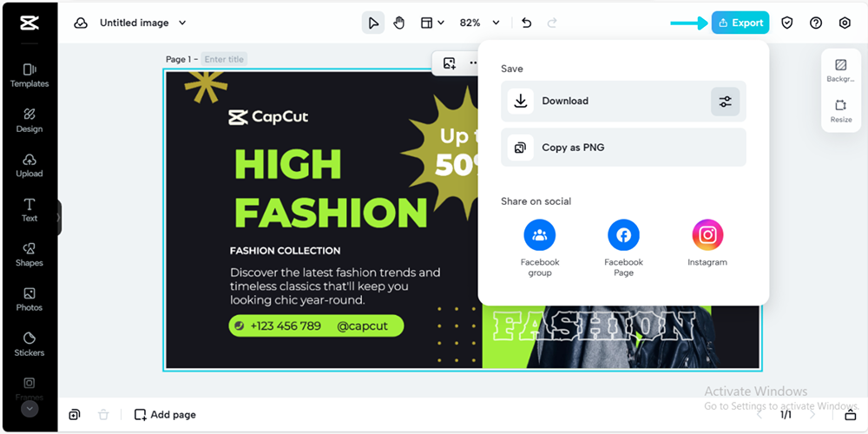Viewport: 868px width, 434px height.
Task: Open the settings hexagon icon
Action: (x=845, y=23)
